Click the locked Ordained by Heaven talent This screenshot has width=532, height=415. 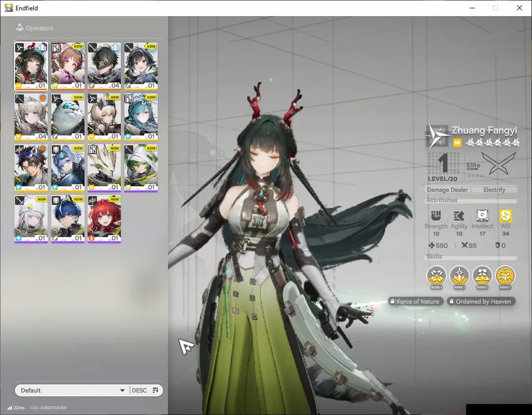coord(481,301)
